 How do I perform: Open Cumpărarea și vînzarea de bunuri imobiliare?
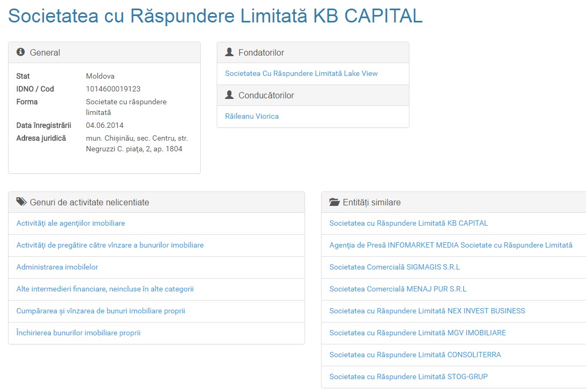pyautogui.click(x=101, y=311)
